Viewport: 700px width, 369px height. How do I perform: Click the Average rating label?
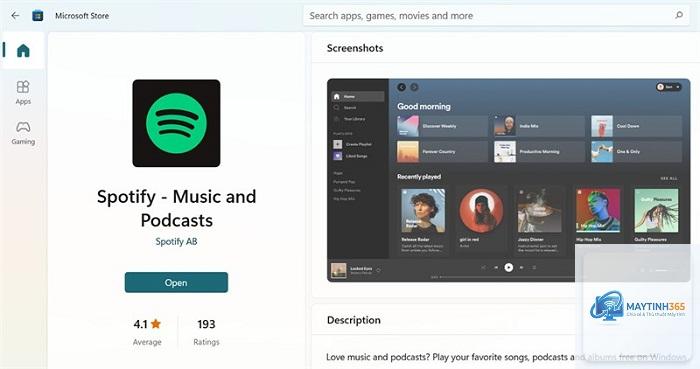point(147,342)
